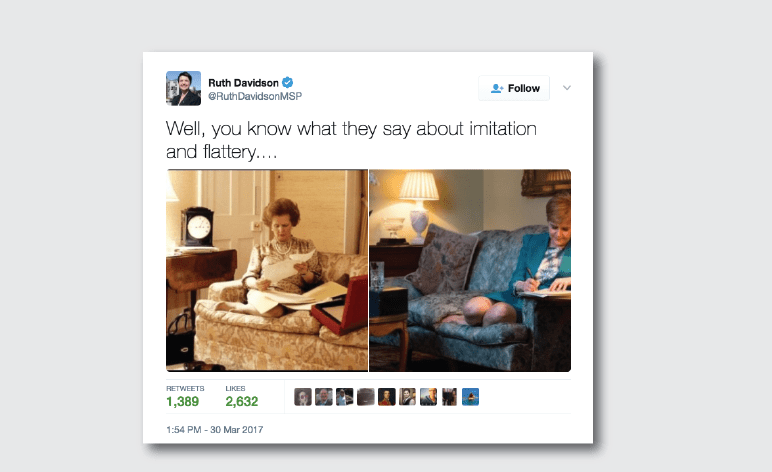Image resolution: width=772 pixels, height=472 pixels.
Task: Open the Ruth Davidson display name link
Action: click(243, 83)
